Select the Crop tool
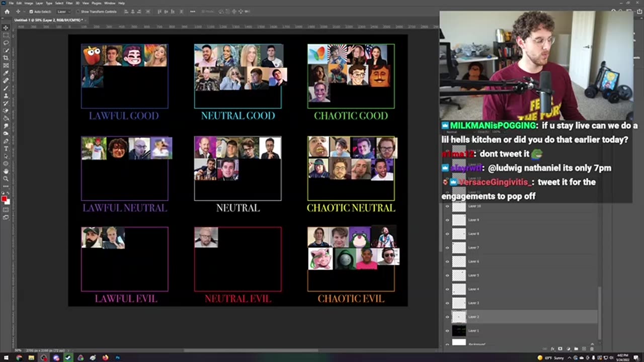The width and height of the screenshot is (644, 362). [6, 57]
